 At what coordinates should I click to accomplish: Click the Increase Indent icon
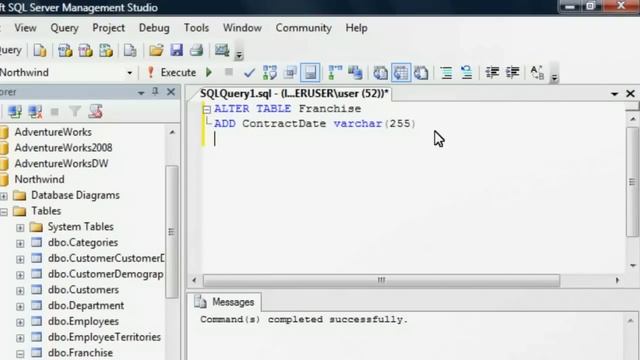[513, 73]
